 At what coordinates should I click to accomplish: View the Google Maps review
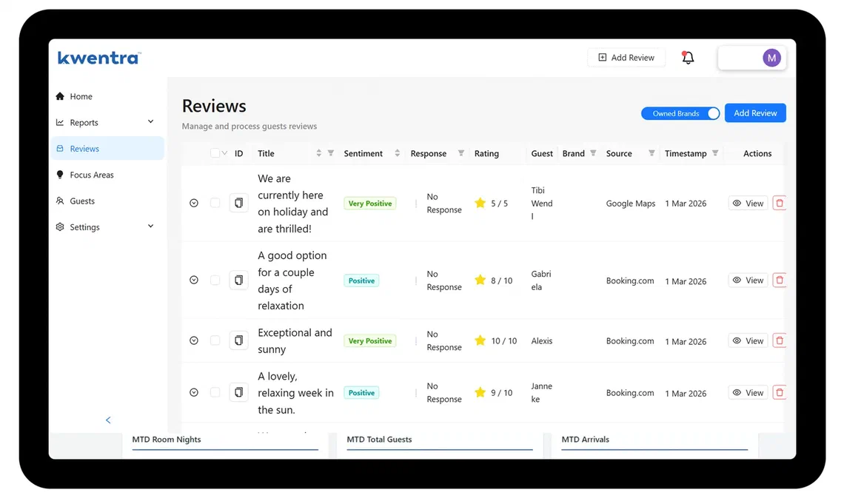pyautogui.click(x=748, y=203)
